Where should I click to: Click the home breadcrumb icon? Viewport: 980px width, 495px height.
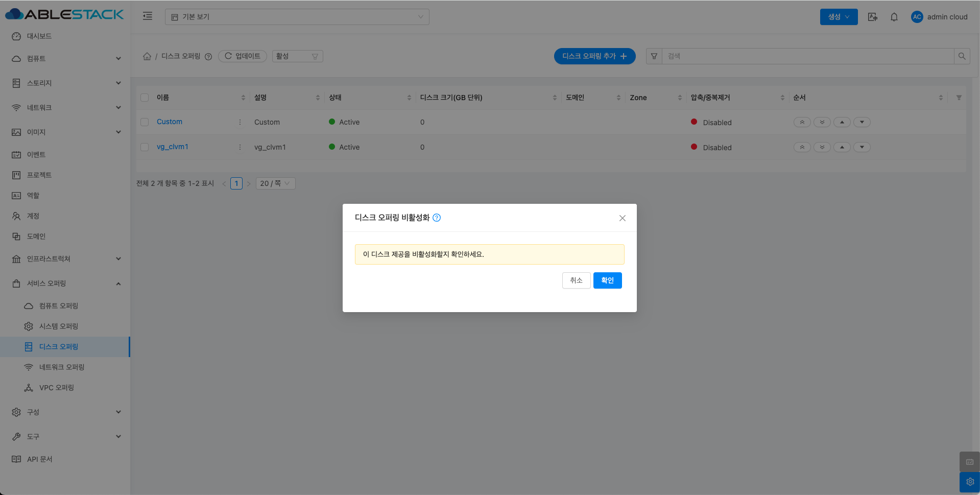click(x=147, y=56)
